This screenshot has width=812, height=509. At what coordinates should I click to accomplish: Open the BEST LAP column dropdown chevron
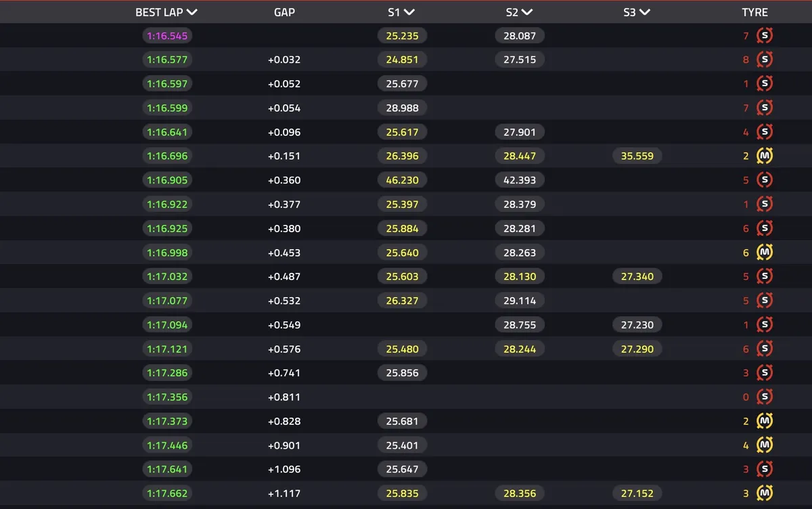point(192,12)
